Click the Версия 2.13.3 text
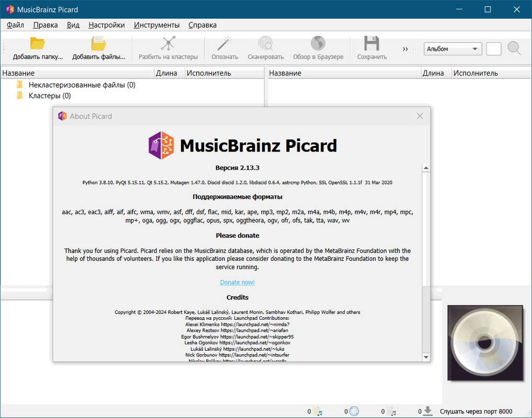This screenshot has width=532, height=418. pos(237,168)
